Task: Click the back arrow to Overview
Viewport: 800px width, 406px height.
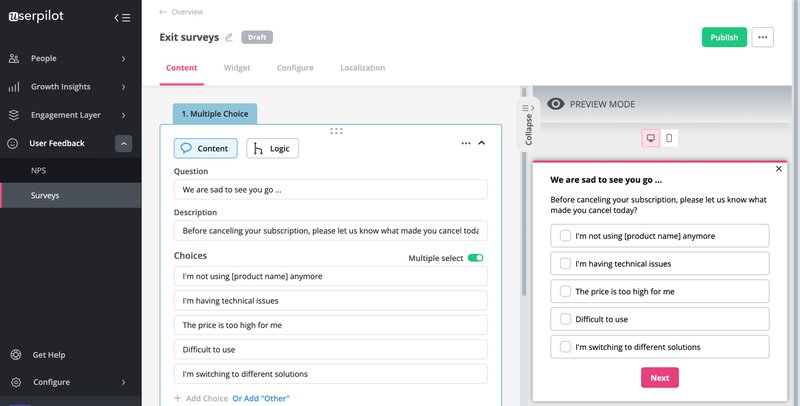Action: coord(163,12)
